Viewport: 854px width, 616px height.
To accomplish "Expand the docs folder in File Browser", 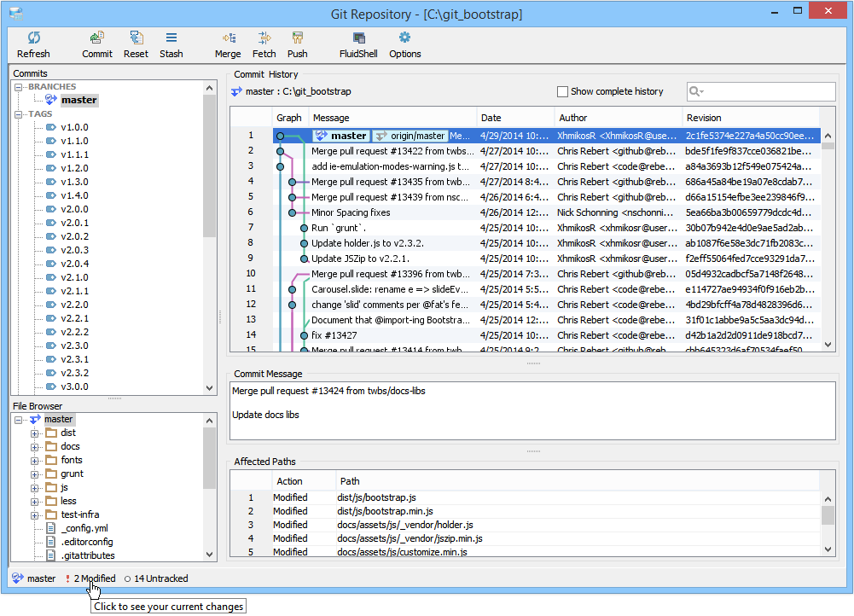I will tap(34, 447).
